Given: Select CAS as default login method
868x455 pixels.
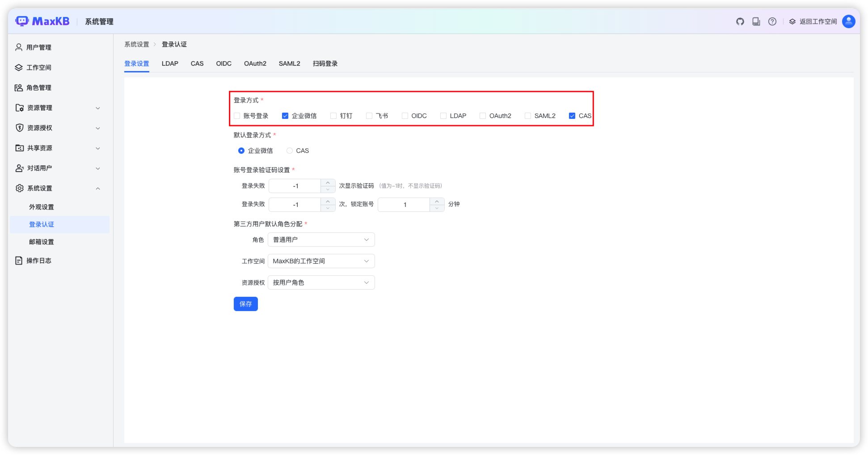Looking at the screenshot, I should 289,151.
